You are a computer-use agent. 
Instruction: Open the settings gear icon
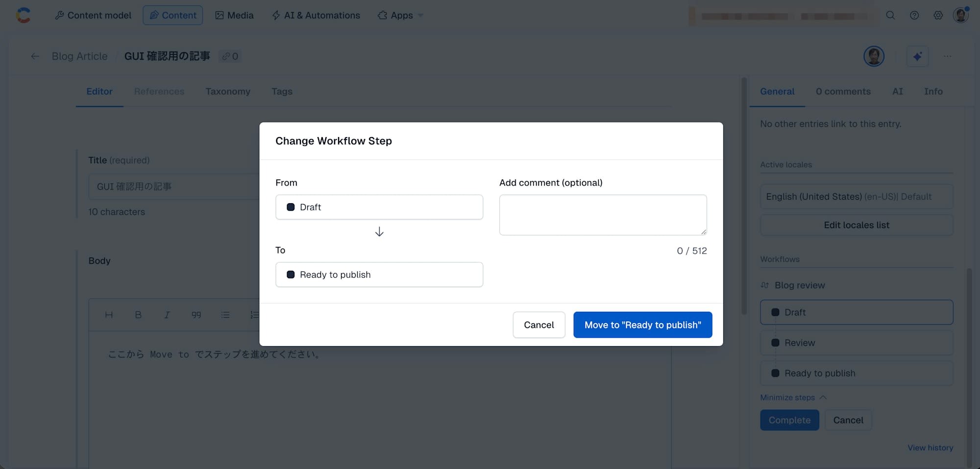938,15
